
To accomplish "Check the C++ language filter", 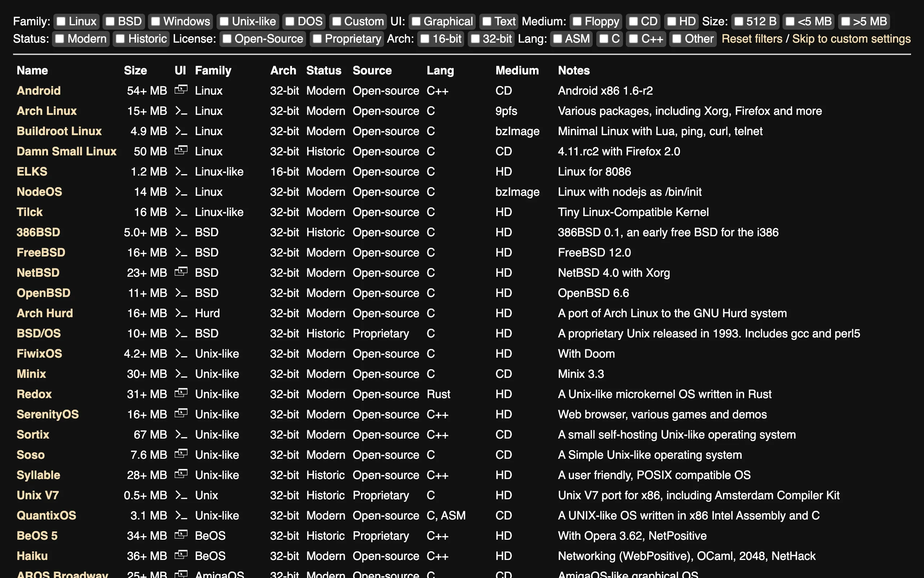I will (633, 39).
